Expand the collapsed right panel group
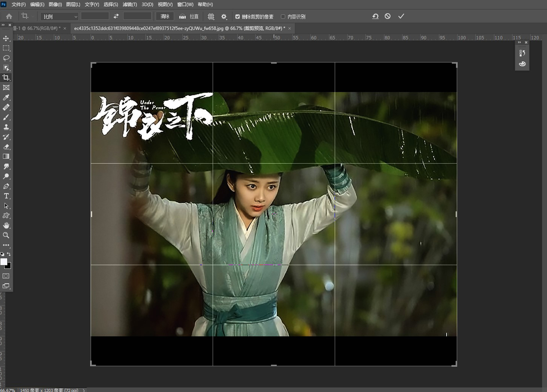547x392 pixels. click(520, 42)
